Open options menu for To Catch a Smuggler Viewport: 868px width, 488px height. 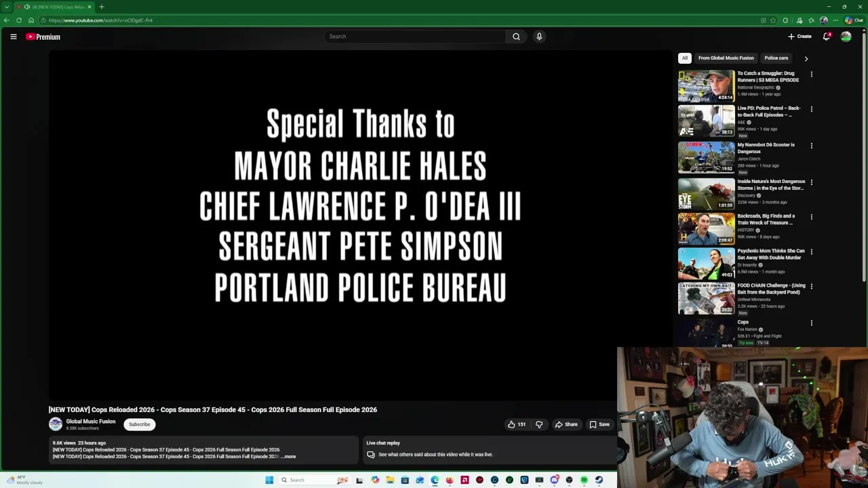(812, 75)
